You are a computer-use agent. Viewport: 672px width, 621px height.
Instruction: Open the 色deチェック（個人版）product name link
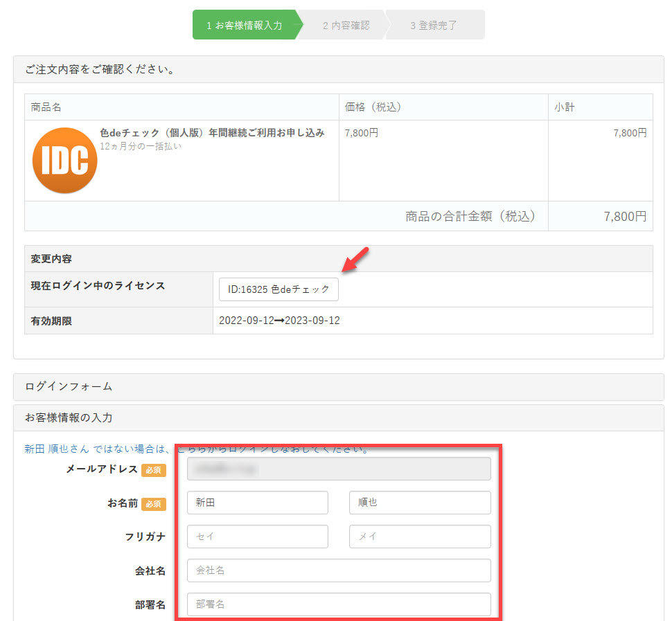[211, 133]
